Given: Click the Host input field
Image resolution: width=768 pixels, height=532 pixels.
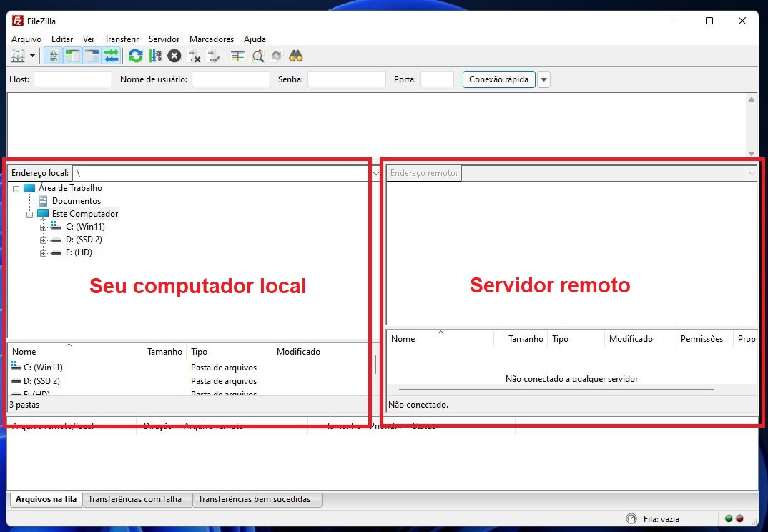Looking at the screenshot, I should (73, 79).
